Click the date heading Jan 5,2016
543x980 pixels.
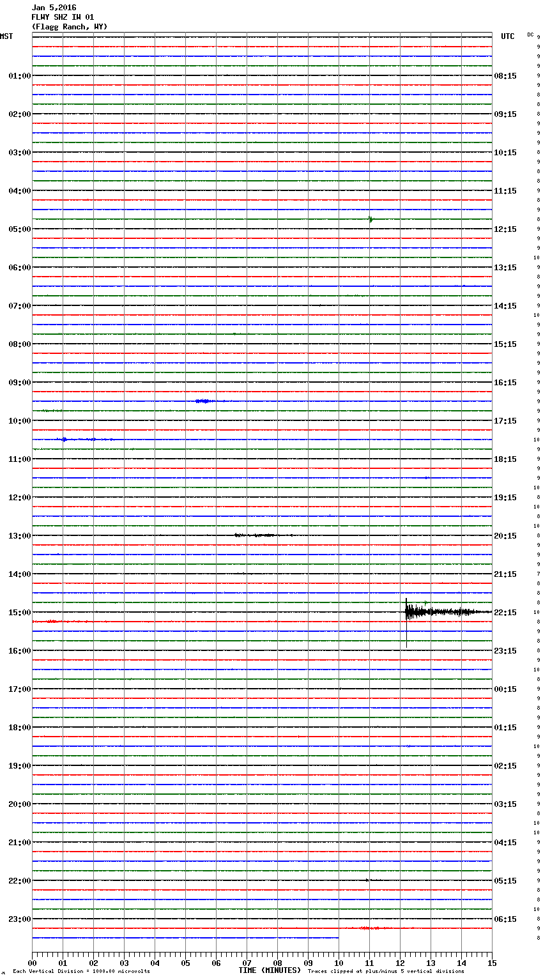coord(54,8)
